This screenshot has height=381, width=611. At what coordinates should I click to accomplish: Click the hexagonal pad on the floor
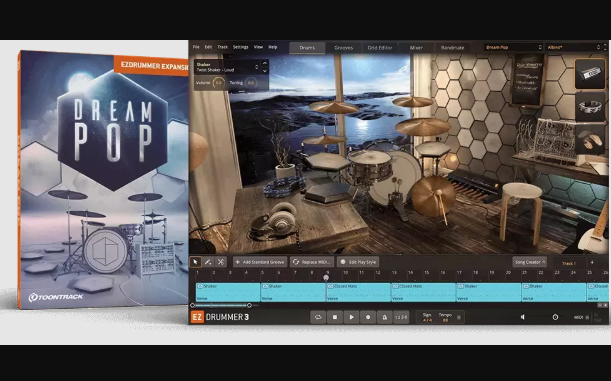tap(329, 192)
